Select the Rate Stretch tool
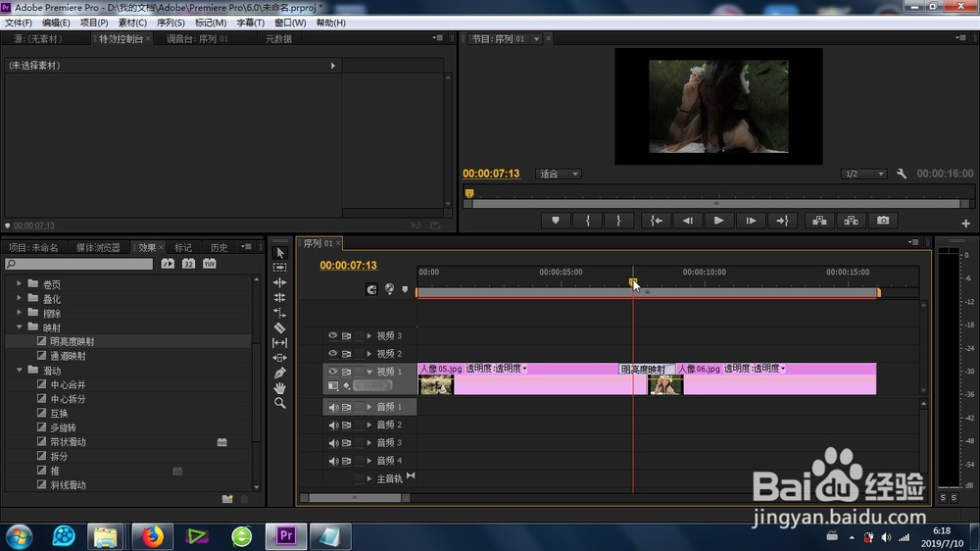Viewport: 980px width, 551px height. [280, 313]
